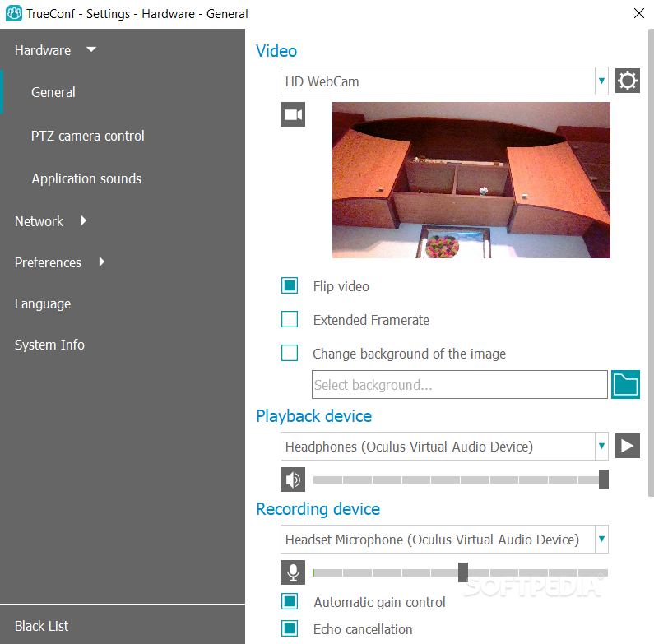This screenshot has width=654, height=644.
Task: Click the video camera toggle icon
Action: (x=293, y=114)
